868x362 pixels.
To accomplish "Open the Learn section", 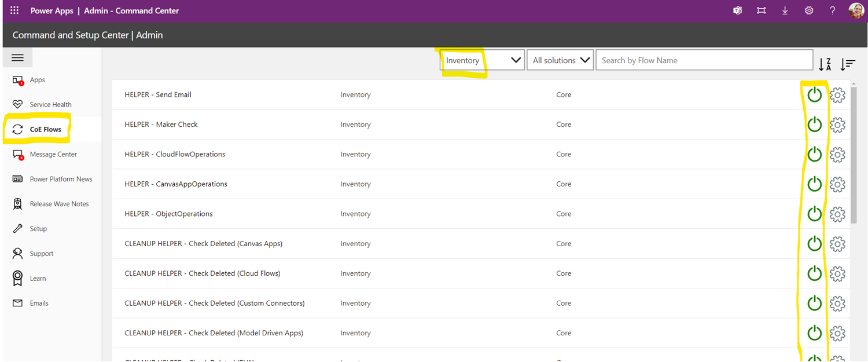I will (x=37, y=278).
